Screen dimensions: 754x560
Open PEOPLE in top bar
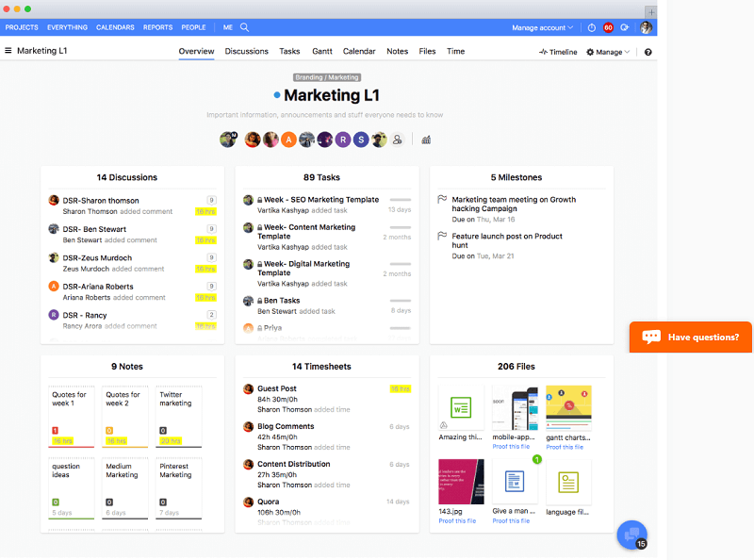pos(193,27)
